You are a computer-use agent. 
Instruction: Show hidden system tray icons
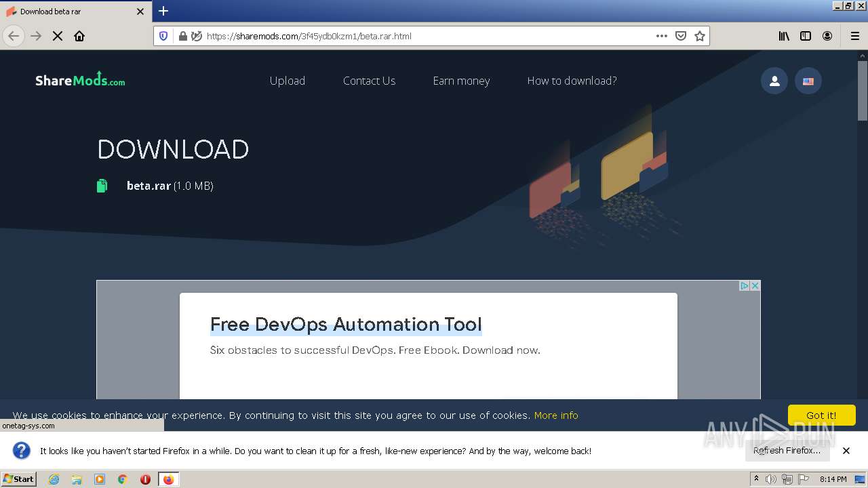pos(756,479)
